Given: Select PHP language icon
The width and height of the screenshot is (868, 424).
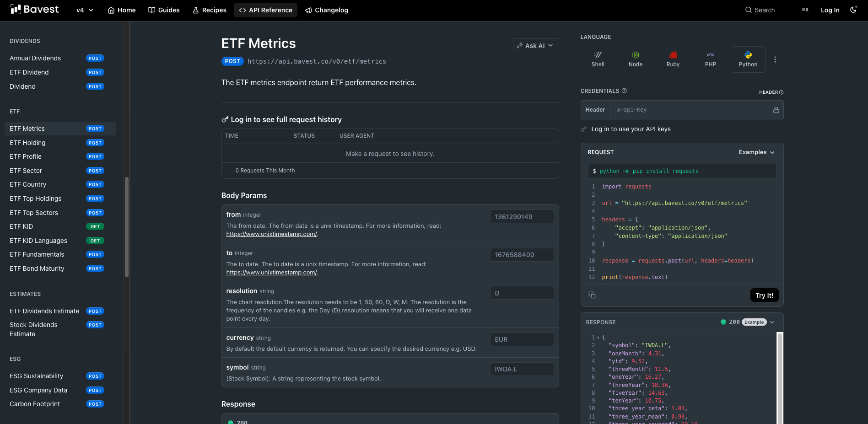Looking at the screenshot, I should [x=711, y=59].
